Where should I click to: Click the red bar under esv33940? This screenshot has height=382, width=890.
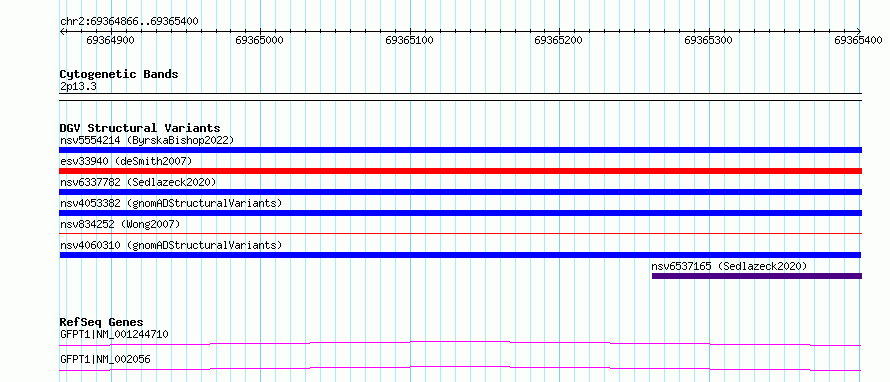460,171
